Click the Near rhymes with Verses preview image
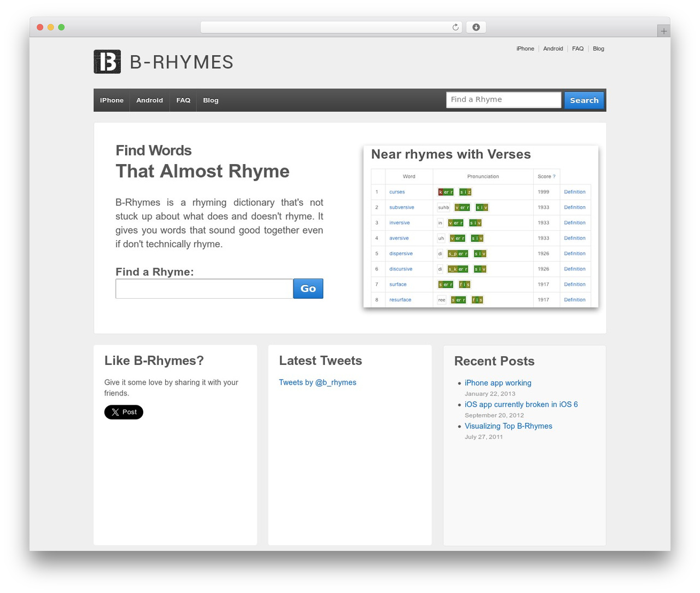 481,226
